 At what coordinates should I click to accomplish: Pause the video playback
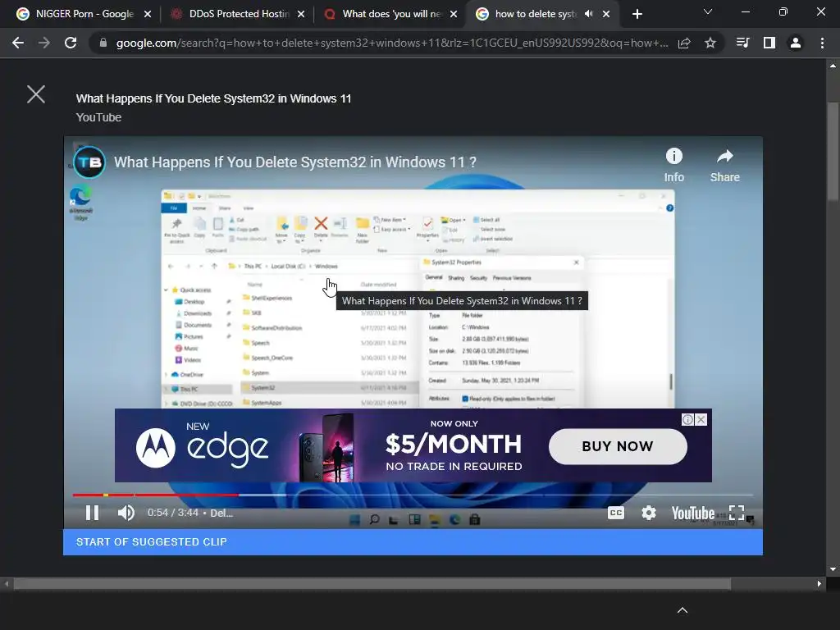coord(92,513)
